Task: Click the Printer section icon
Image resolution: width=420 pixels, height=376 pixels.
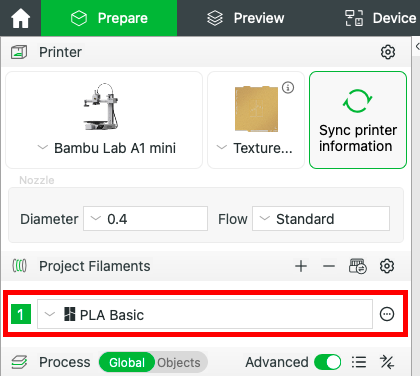Action: pyautogui.click(x=19, y=52)
